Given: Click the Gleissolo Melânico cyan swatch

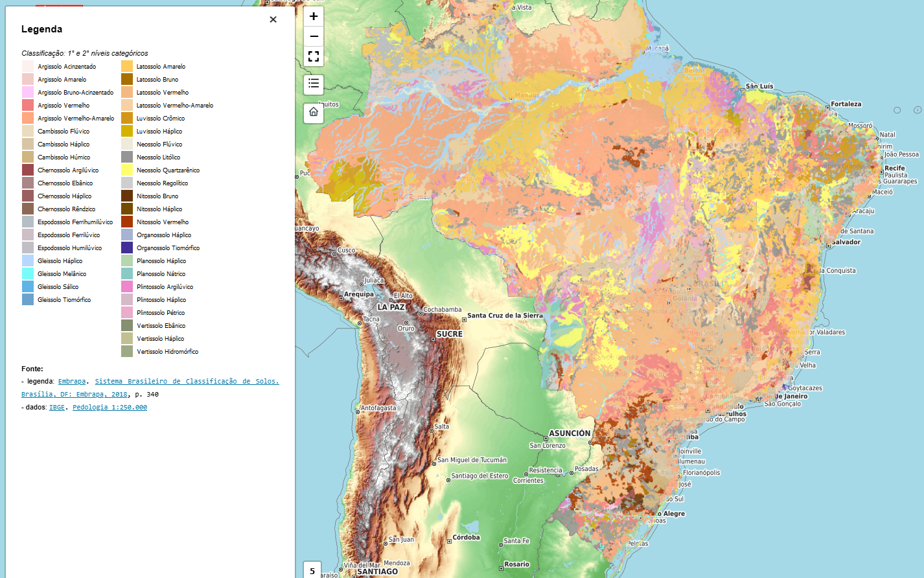Looking at the screenshot, I should pos(27,273).
